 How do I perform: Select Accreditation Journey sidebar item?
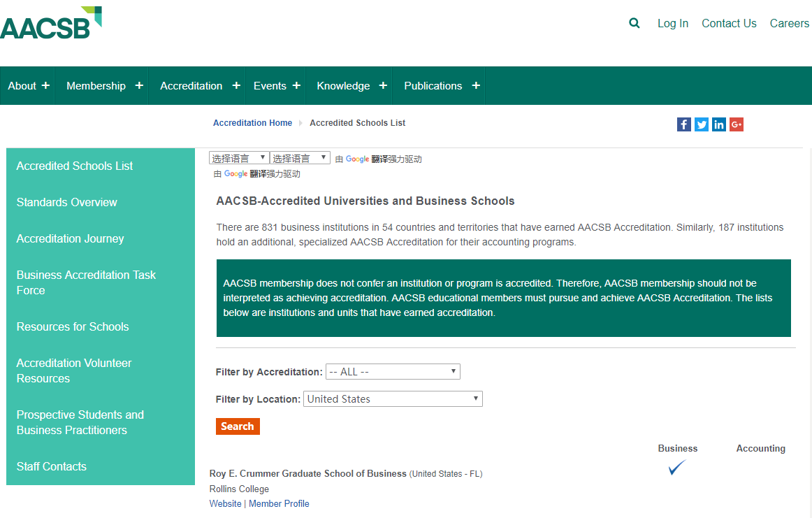[x=70, y=239]
